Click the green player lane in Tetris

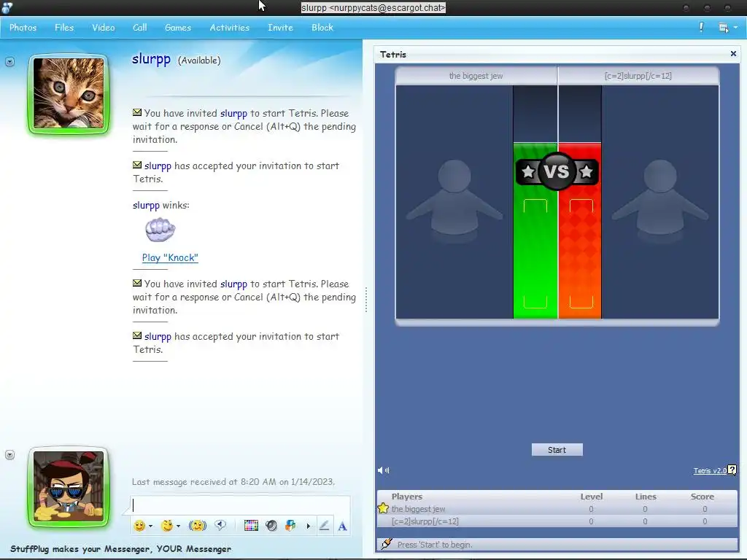535,230
